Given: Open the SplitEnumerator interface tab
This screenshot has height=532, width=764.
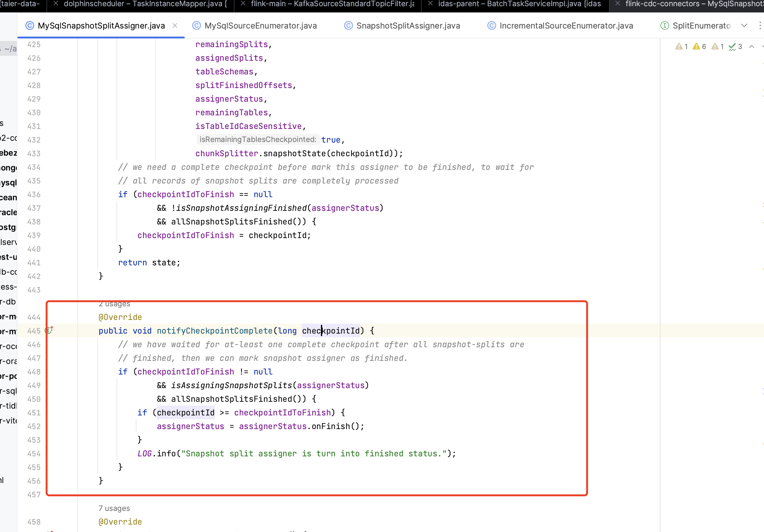Looking at the screenshot, I should click(695, 26).
